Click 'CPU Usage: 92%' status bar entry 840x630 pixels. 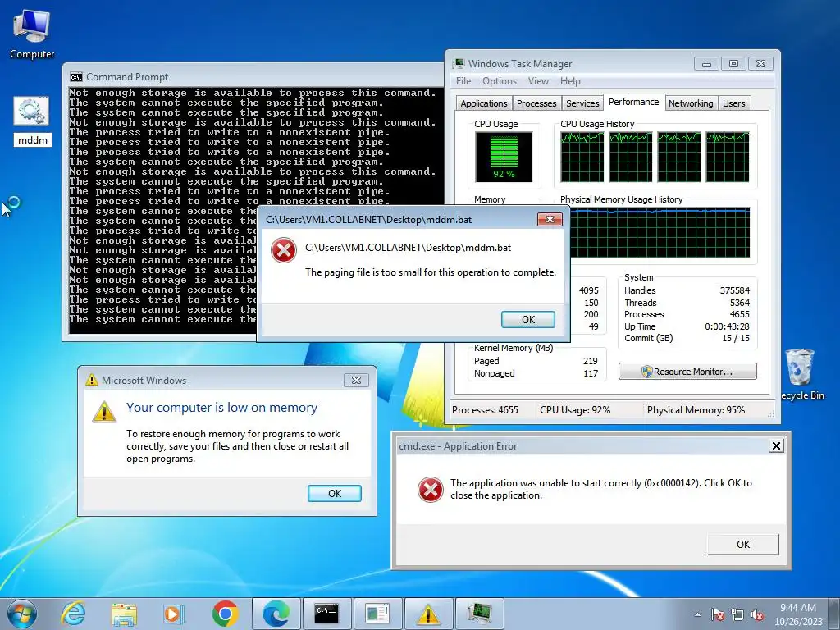click(x=575, y=410)
